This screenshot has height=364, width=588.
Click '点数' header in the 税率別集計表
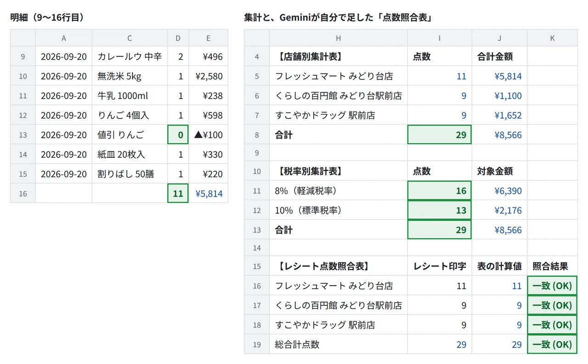[x=439, y=171]
